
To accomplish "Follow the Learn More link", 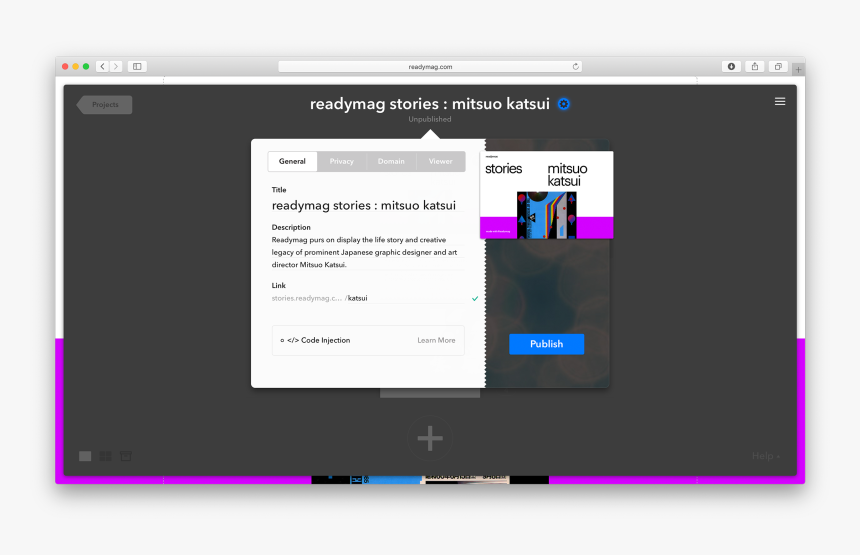I will [436, 340].
